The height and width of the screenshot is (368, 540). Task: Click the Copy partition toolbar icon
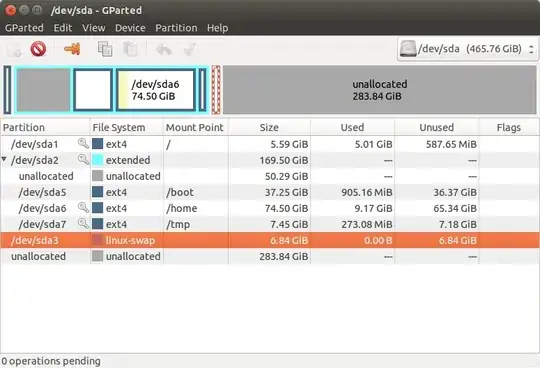(105, 49)
